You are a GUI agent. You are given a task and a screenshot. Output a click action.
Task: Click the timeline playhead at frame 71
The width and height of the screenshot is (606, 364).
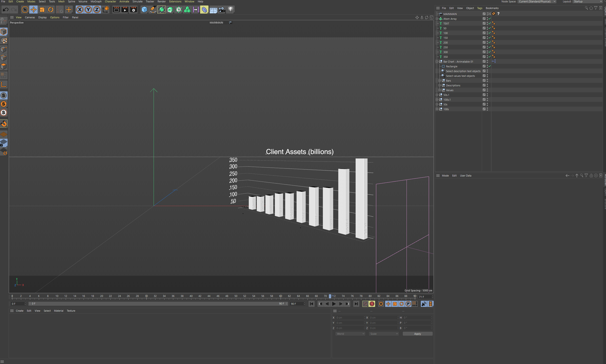(330, 296)
